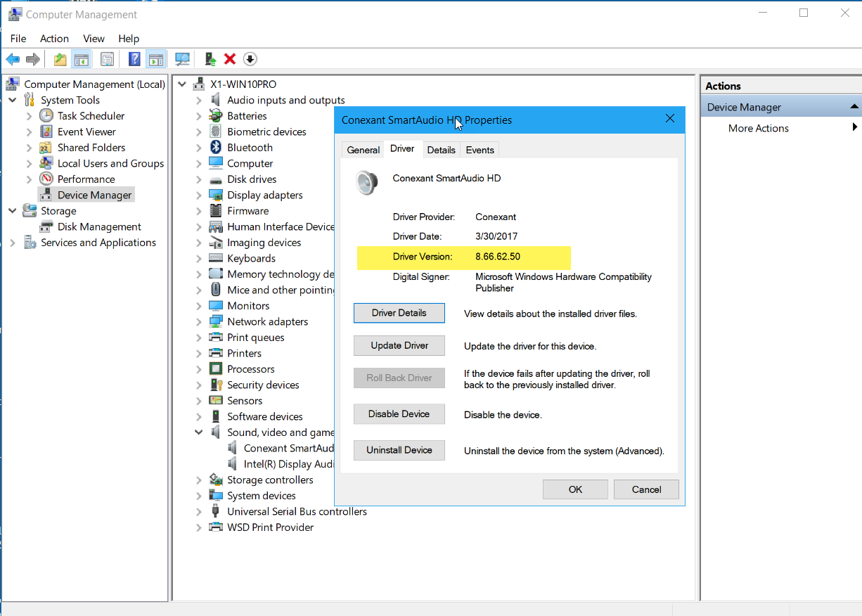862x616 pixels.
Task: Collapse the Storage tree node
Action: click(x=12, y=211)
